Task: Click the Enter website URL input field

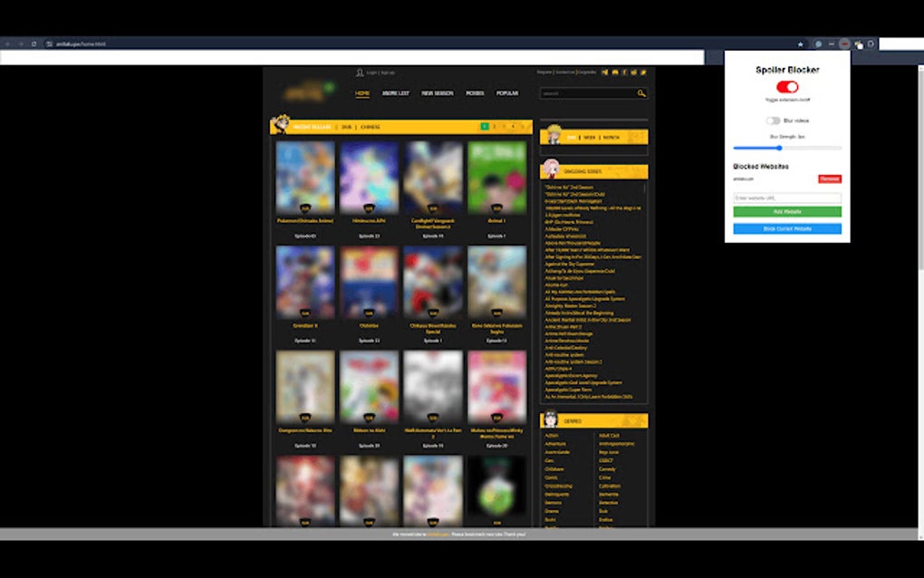Action: pos(785,197)
